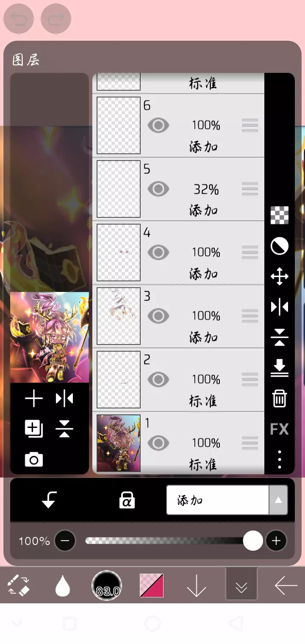This screenshot has height=644, width=305.
Task: Click the camera import layer icon
Action: (x=34, y=460)
